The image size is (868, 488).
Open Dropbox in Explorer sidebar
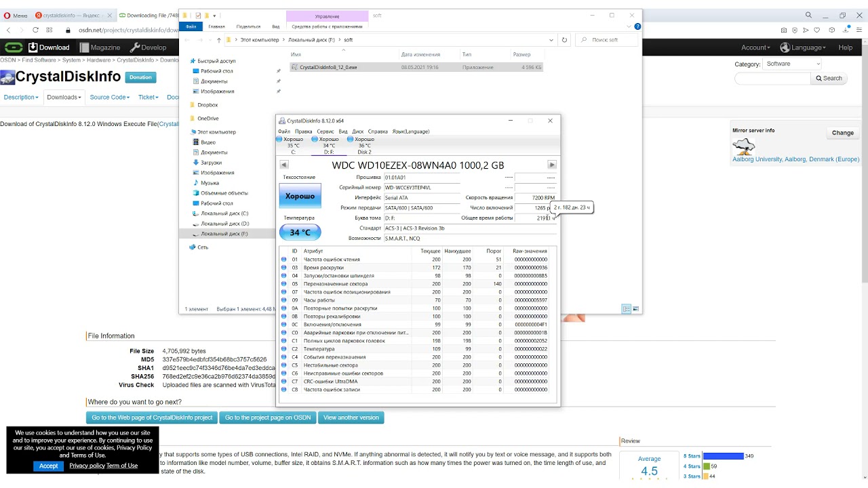coord(208,105)
